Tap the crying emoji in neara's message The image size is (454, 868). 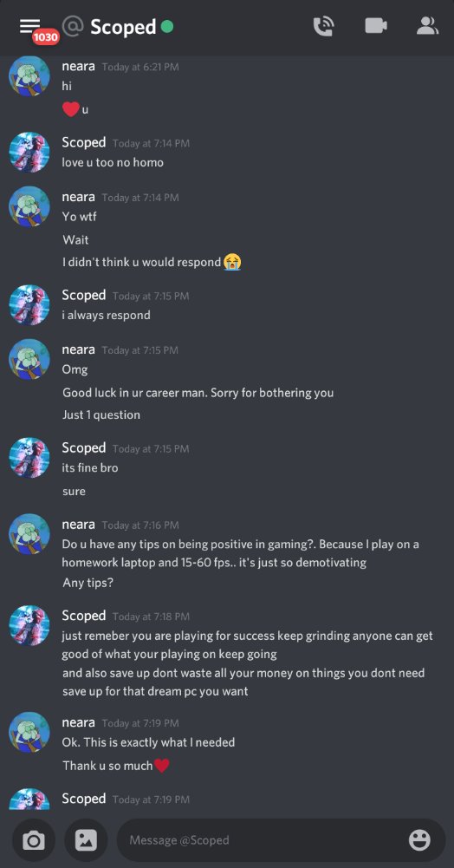click(232, 262)
